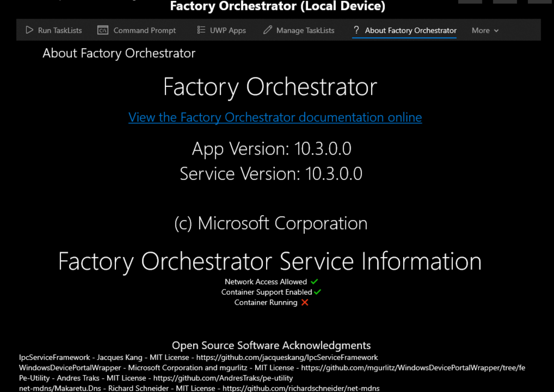Click green checkmark beside Container Support Enabled
The height and width of the screenshot is (392, 554).
(317, 292)
